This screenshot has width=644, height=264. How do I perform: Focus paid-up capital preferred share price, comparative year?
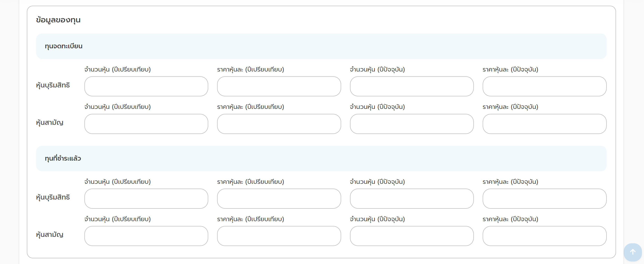279,199
